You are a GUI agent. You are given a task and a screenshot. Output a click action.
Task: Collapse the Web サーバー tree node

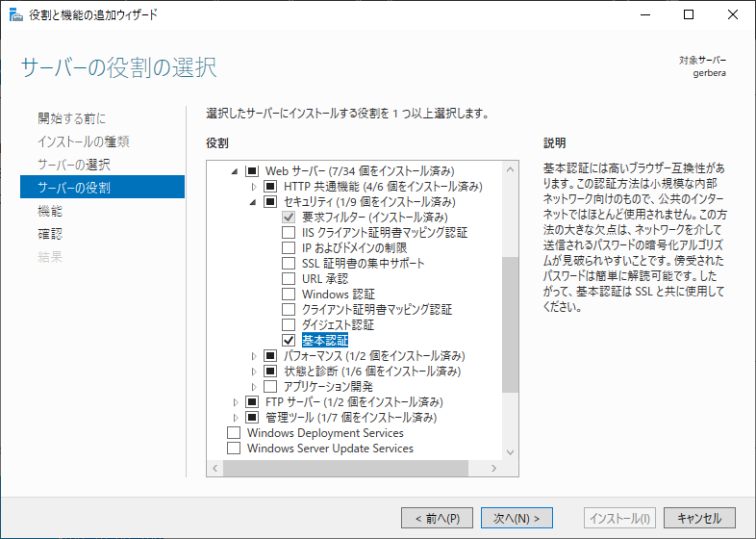(236, 171)
